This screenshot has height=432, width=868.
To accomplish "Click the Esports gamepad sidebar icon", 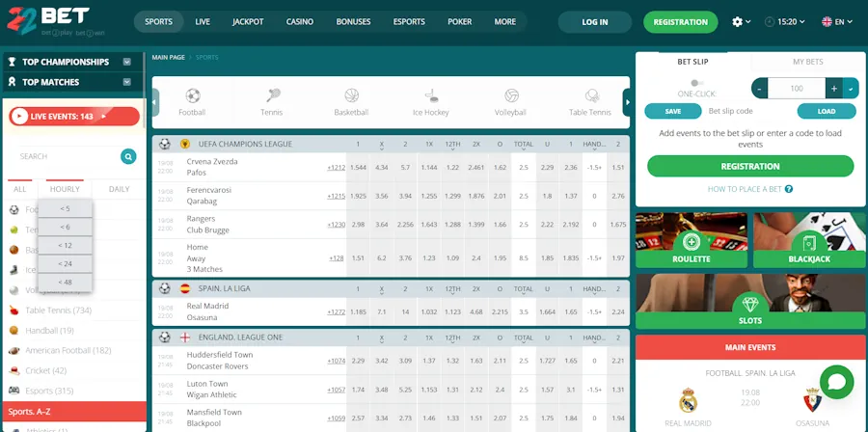I will [14, 391].
